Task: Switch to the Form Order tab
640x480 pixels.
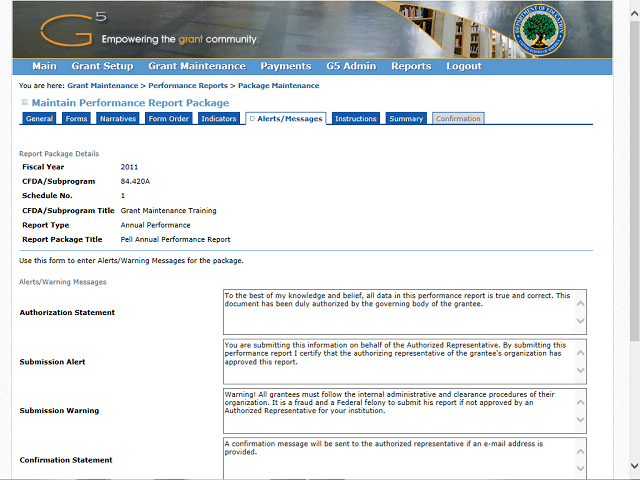Action: [x=169, y=118]
